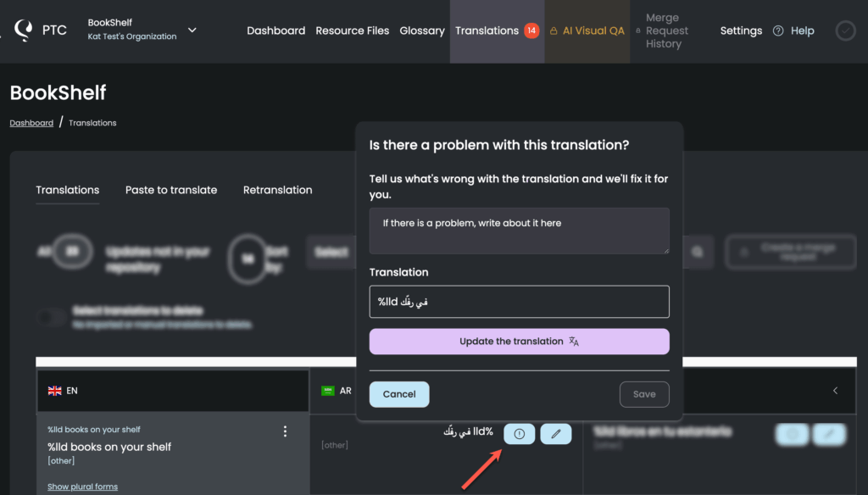The width and height of the screenshot is (868, 495).
Task: Click the Translation input field
Action: (520, 302)
